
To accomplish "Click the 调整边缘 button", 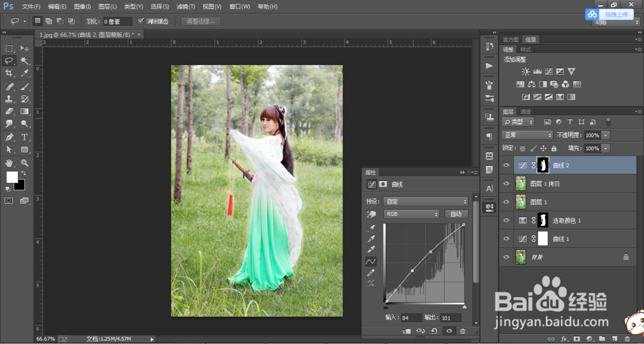I will click(201, 21).
